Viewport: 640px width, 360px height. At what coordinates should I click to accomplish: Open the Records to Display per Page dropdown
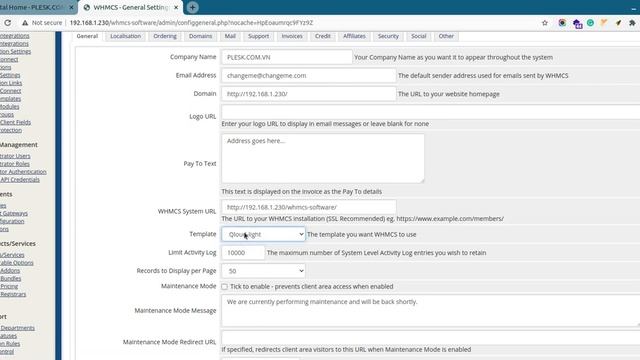pyautogui.click(x=263, y=271)
